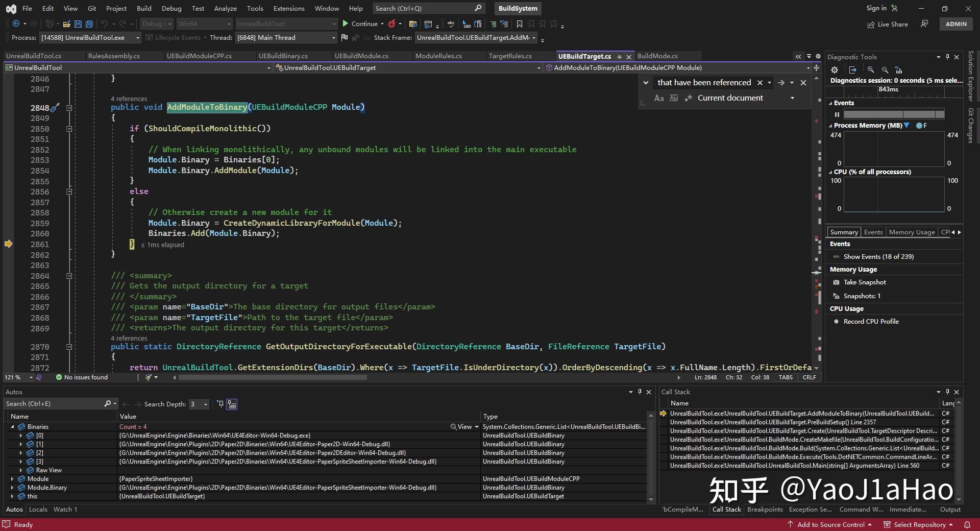This screenshot has height=531, width=980.
Task: Click the pause icon in the Events graph
Action: click(837, 114)
